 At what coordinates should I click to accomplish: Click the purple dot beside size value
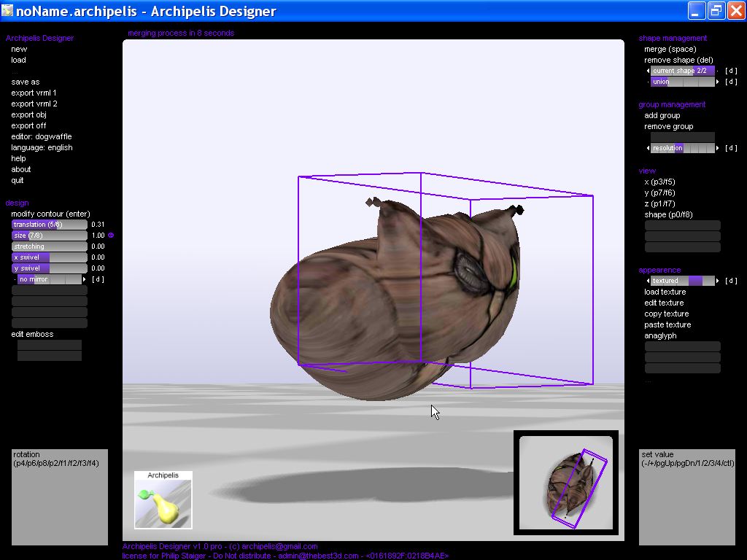(111, 236)
